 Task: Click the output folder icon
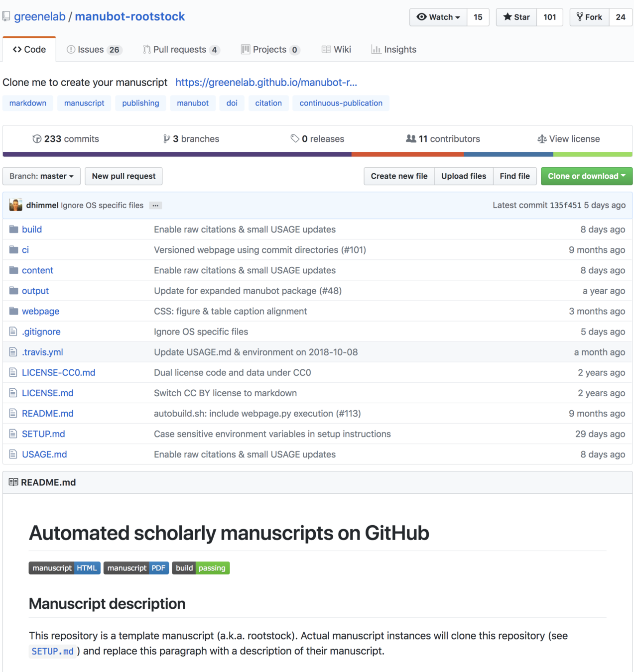[x=13, y=291]
